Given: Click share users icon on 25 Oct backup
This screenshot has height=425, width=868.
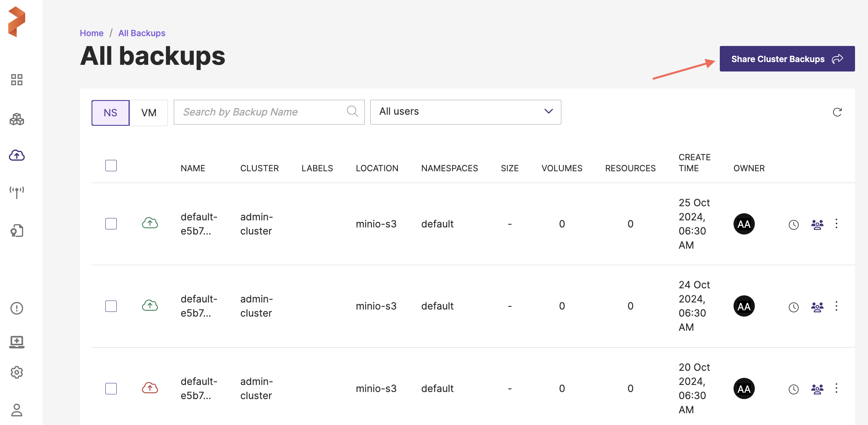Looking at the screenshot, I should (x=817, y=224).
